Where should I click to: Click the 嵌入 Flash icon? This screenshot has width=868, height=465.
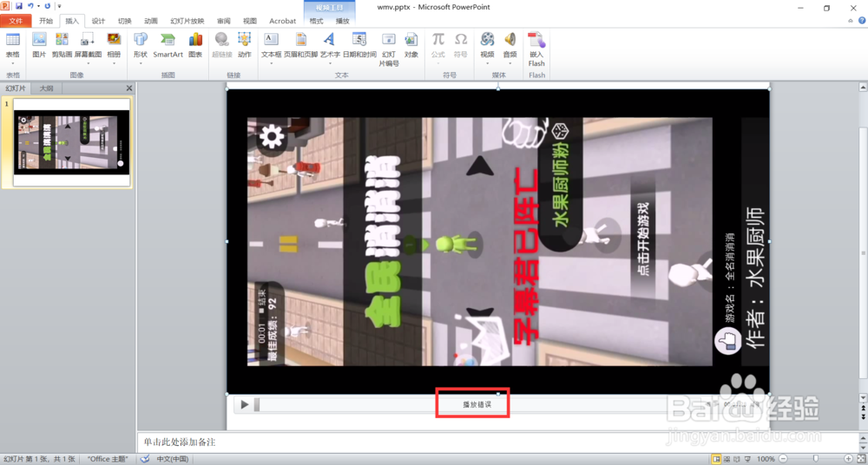[x=536, y=40]
